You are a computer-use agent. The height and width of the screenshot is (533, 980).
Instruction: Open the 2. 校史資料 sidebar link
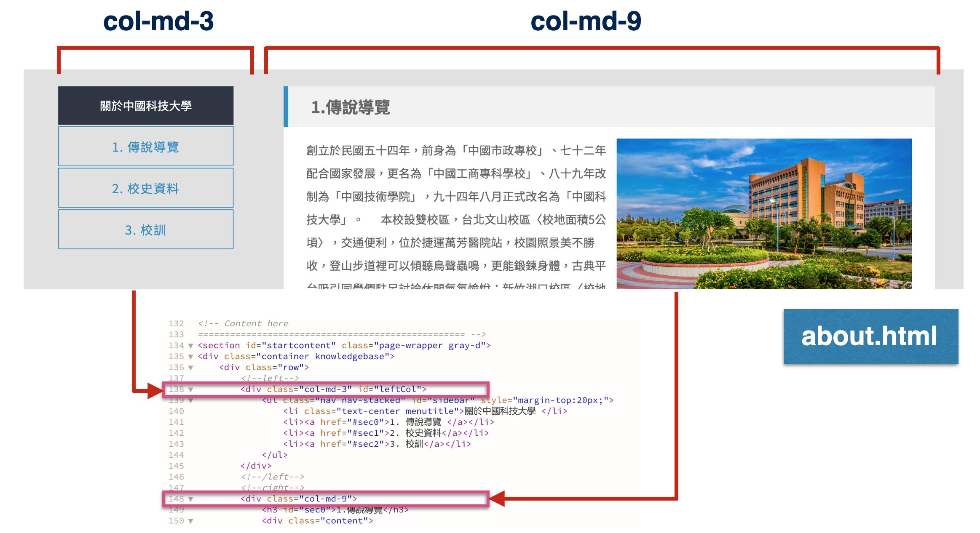click(x=145, y=188)
